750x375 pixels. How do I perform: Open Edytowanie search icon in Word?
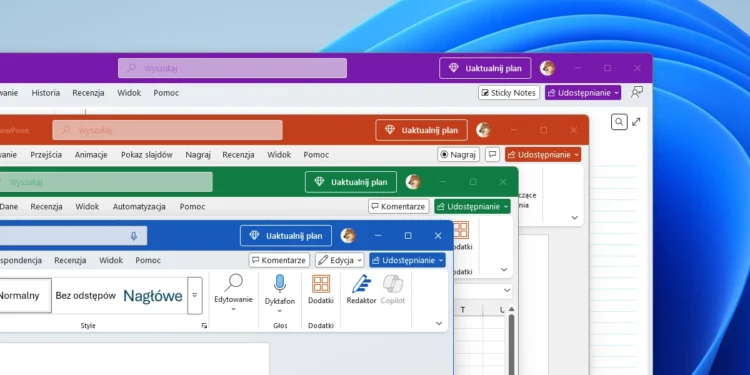coord(233,283)
